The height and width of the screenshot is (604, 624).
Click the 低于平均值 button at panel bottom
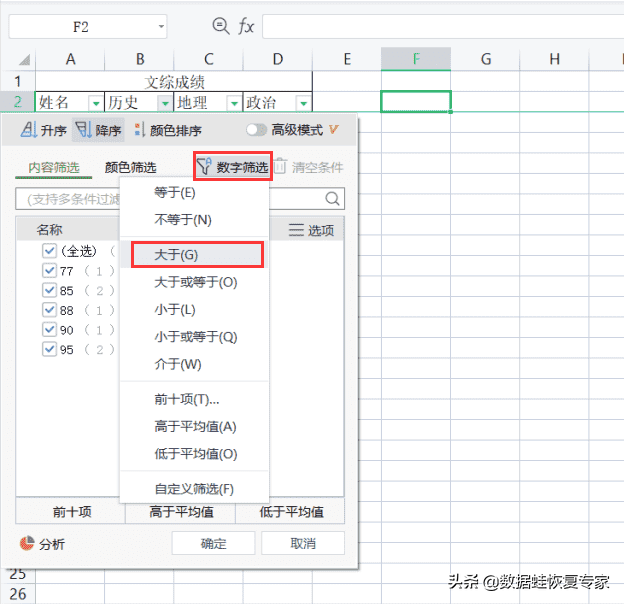point(291,511)
